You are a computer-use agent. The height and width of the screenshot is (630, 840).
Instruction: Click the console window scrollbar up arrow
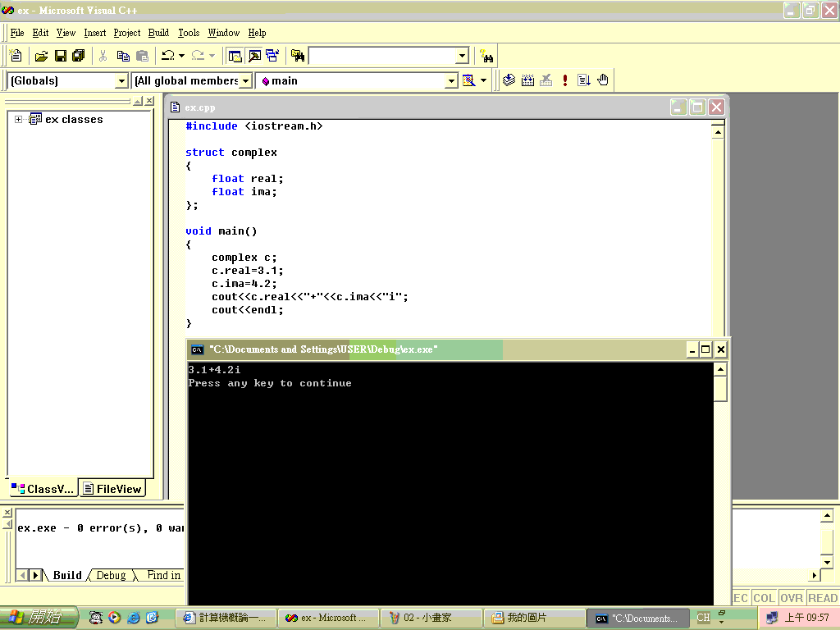click(720, 370)
